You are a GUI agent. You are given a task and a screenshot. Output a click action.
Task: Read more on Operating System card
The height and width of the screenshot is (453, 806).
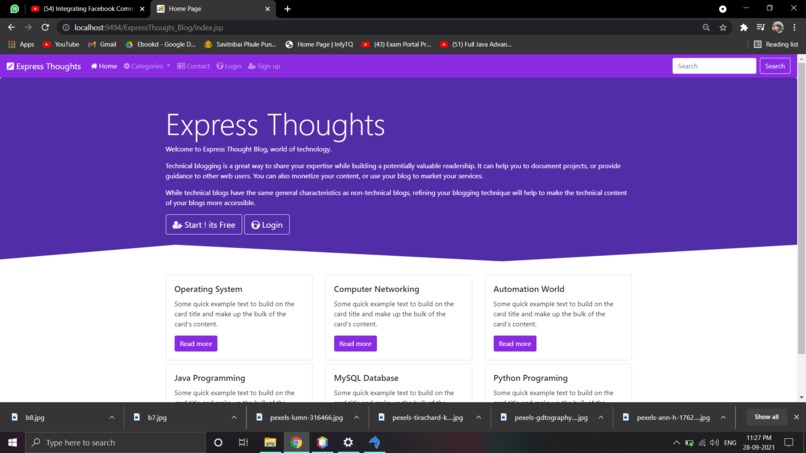[x=196, y=343]
